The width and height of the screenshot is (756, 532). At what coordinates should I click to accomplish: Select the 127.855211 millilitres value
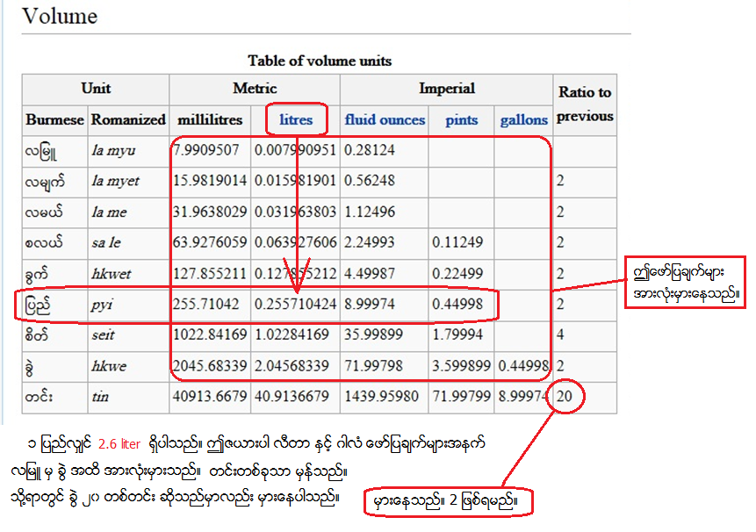tap(210, 273)
